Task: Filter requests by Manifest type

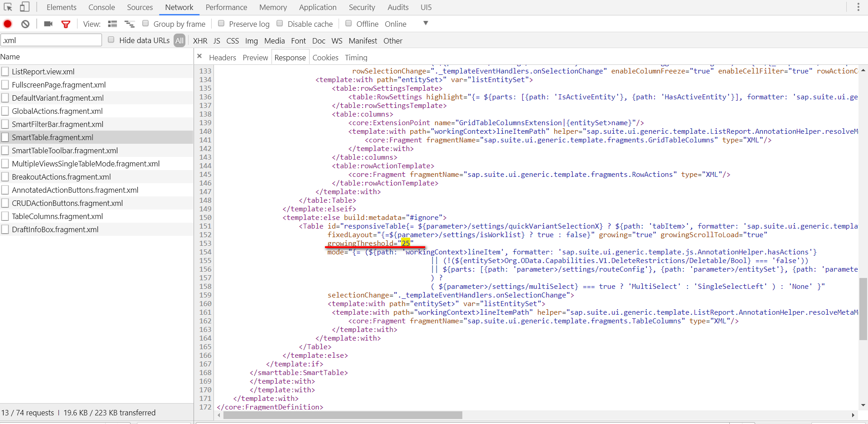Action: 363,41
